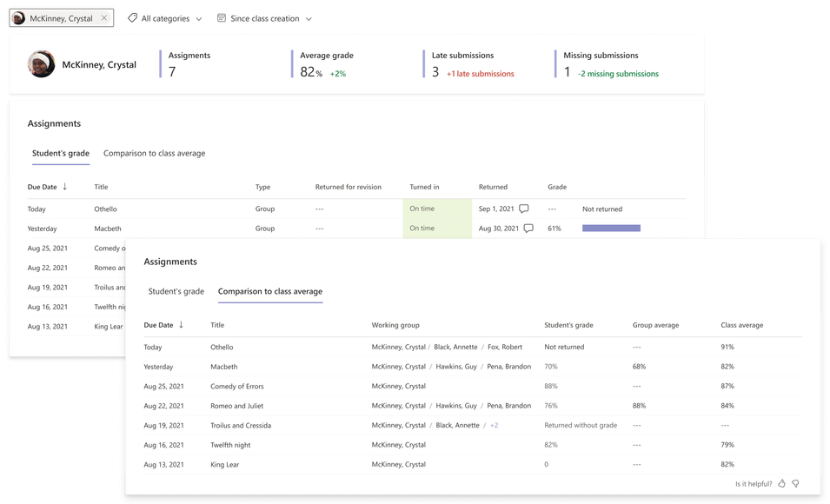Click Othello title in back panel
Image resolution: width=830 pixels, height=504 pixels.
point(105,209)
